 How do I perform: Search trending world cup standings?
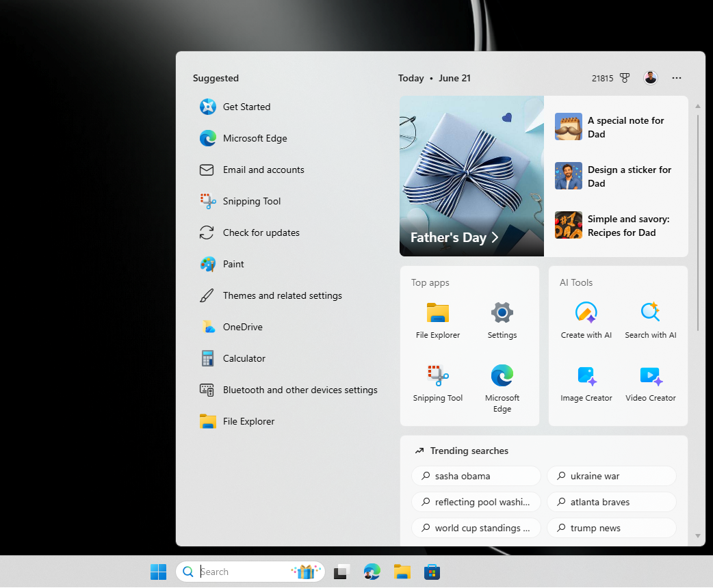[476, 528]
